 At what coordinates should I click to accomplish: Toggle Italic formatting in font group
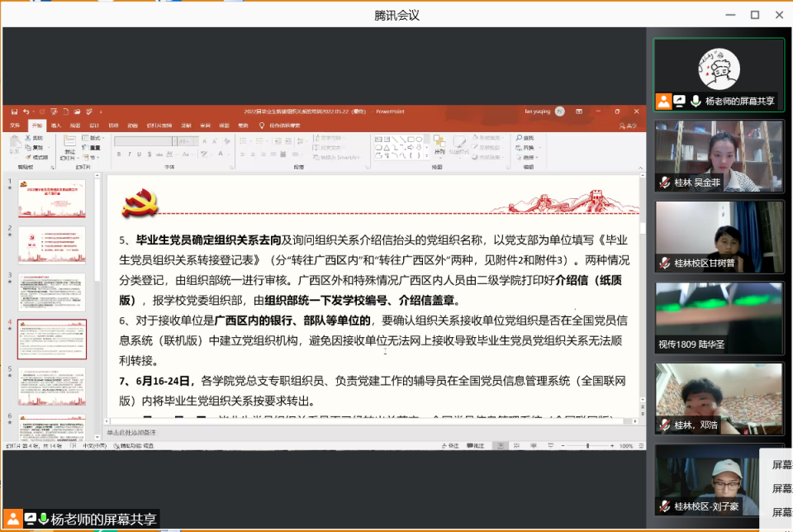(x=129, y=154)
